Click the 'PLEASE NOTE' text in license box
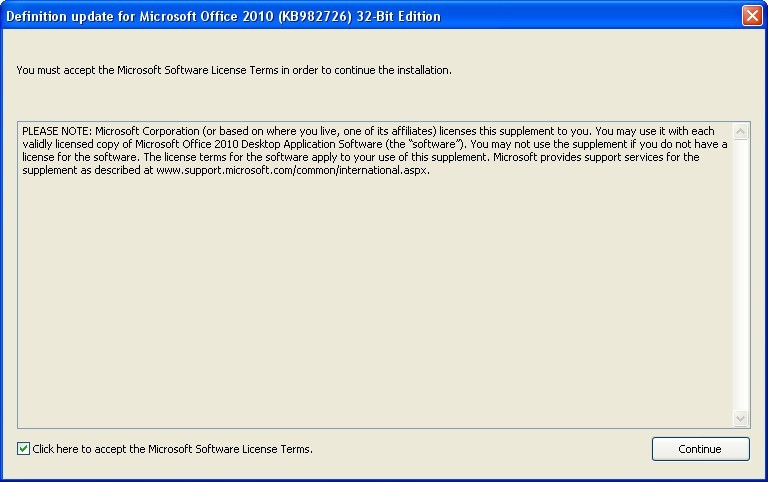768x482 pixels. (x=57, y=131)
